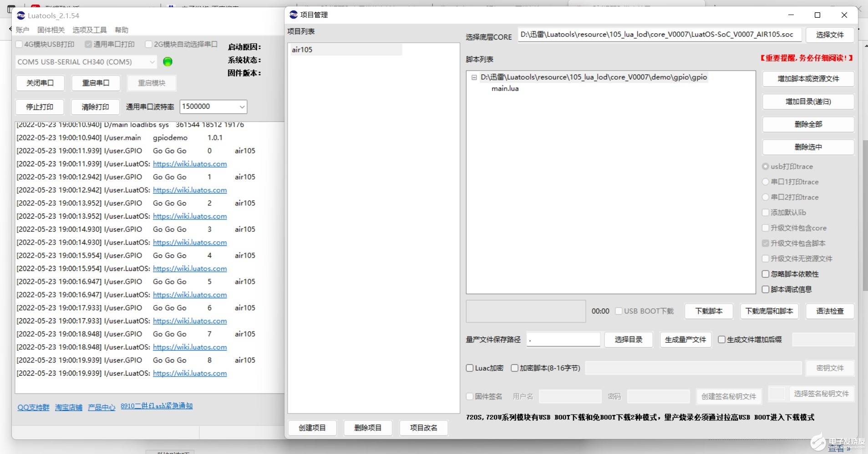This screenshot has height=454, width=868.
Task: Click the download progress bar area
Action: (x=526, y=311)
